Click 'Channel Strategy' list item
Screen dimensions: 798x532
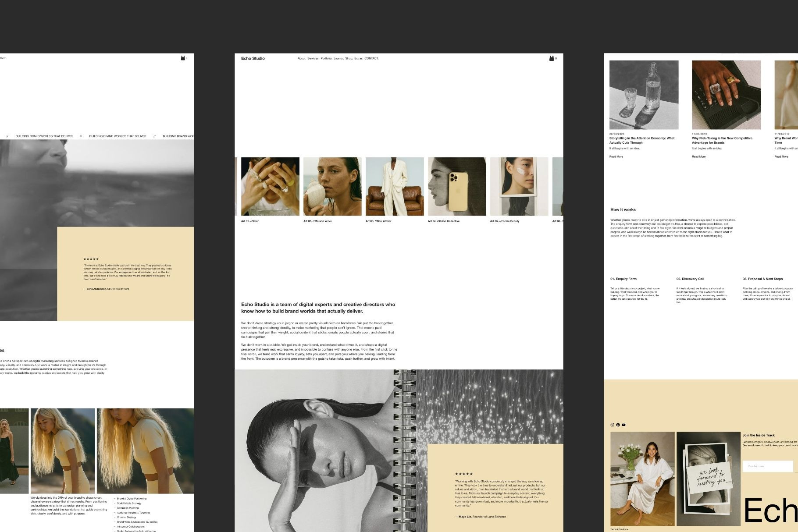pos(126,517)
